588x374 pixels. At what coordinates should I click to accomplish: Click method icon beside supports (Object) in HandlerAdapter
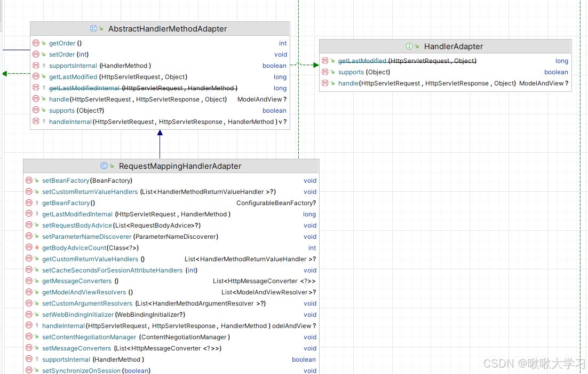pos(325,72)
